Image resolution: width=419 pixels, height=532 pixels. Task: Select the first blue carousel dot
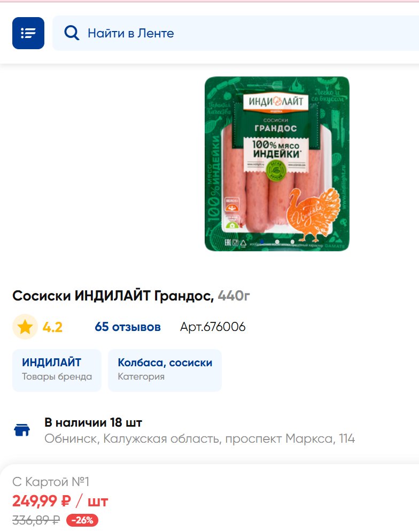[262, 242]
